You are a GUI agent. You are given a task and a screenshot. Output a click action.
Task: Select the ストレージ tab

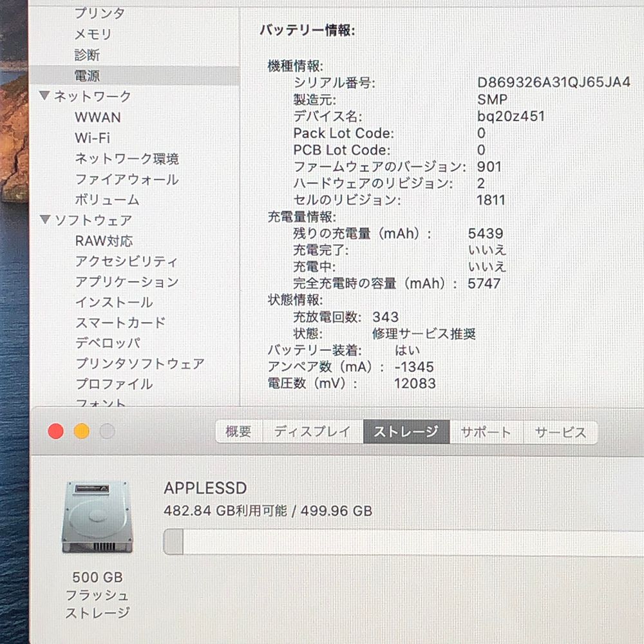click(x=406, y=431)
